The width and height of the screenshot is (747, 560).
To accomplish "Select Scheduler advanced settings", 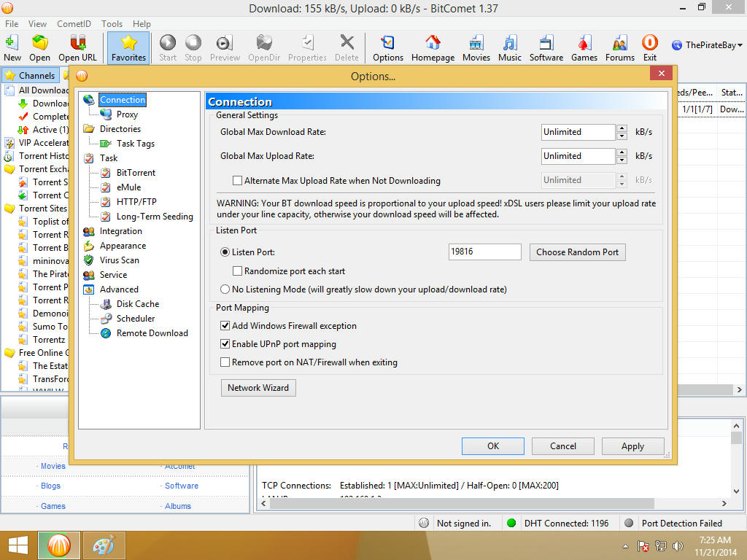I will [x=135, y=319].
